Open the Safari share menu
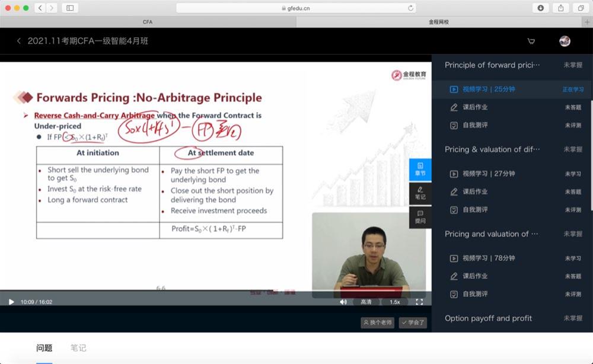Viewport: 593px width, 364px height. 561,8
